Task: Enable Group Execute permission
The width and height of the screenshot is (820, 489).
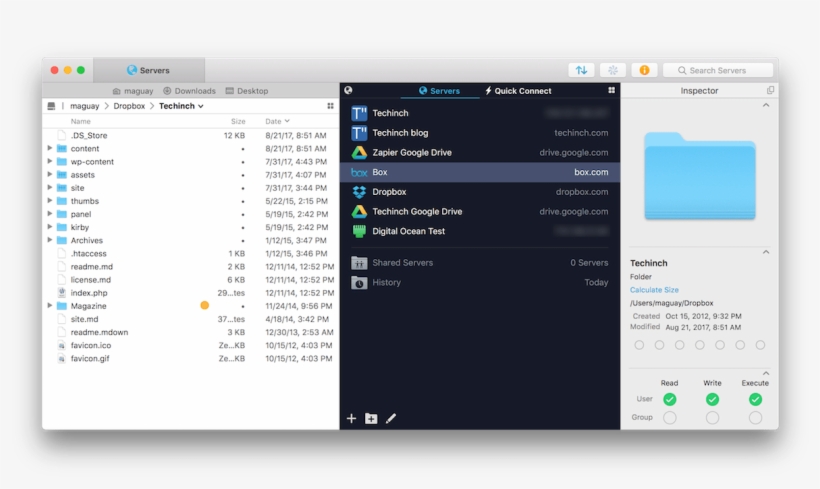Action: coord(755,417)
